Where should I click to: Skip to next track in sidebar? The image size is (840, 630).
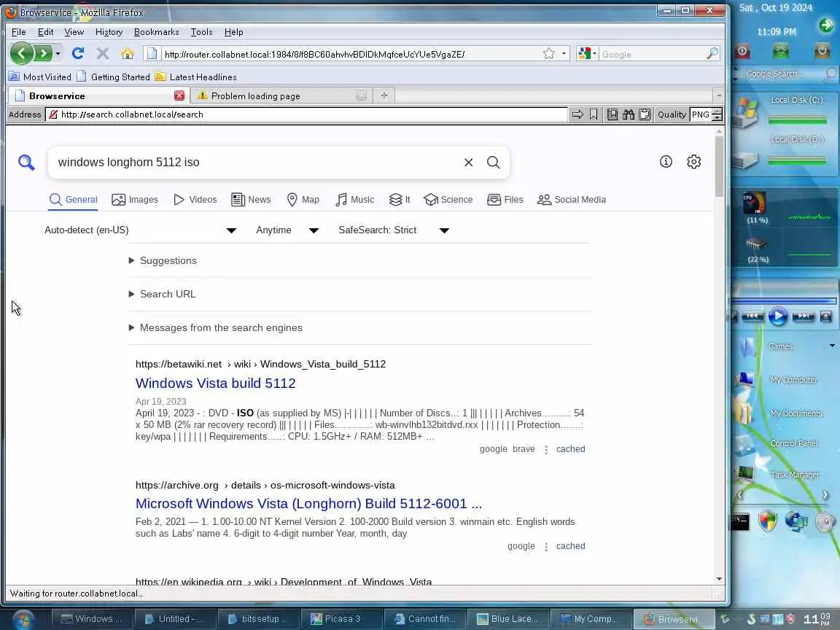click(x=803, y=316)
